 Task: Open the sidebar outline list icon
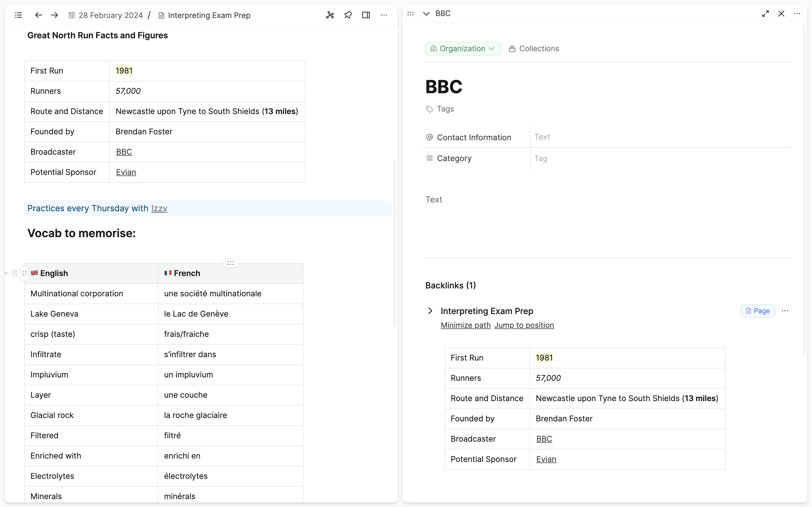click(18, 15)
